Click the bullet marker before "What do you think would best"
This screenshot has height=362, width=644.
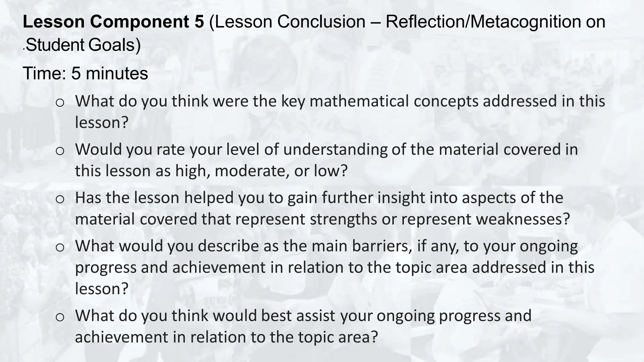(60, 317)
